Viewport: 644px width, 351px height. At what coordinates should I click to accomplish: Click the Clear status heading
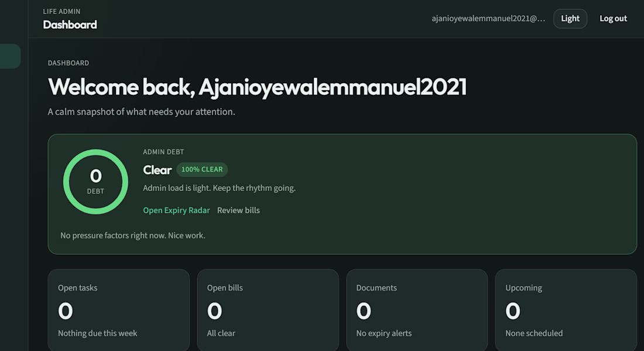pos(157,170)
